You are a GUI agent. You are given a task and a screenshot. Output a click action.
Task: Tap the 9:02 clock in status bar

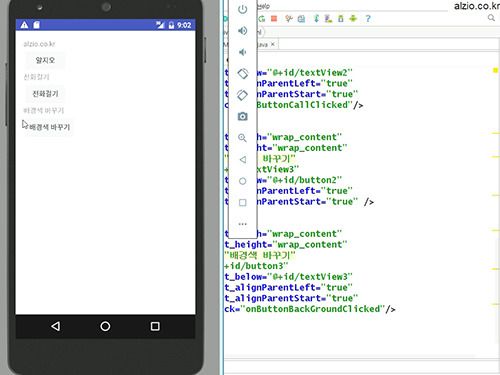[x=184, y=25]
